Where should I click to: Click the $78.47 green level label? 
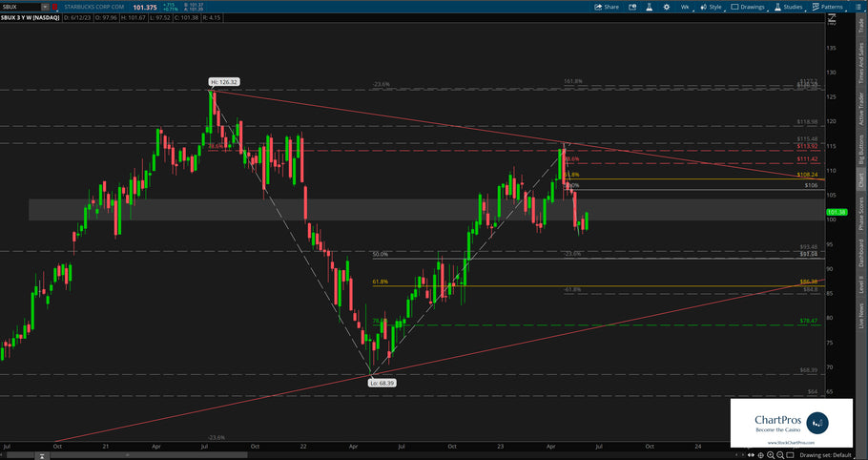[x=809, y=321]
